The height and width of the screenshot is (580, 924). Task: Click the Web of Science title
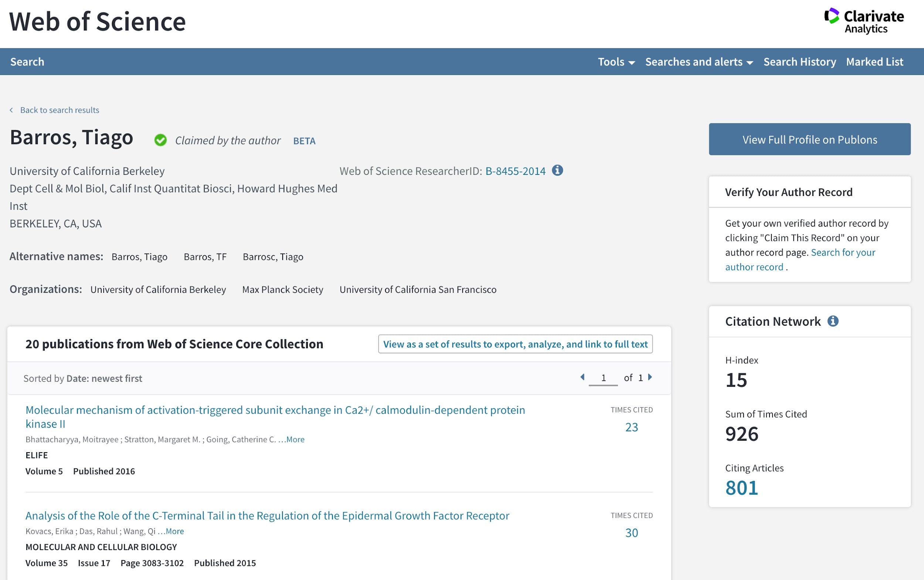click(98, 21)
